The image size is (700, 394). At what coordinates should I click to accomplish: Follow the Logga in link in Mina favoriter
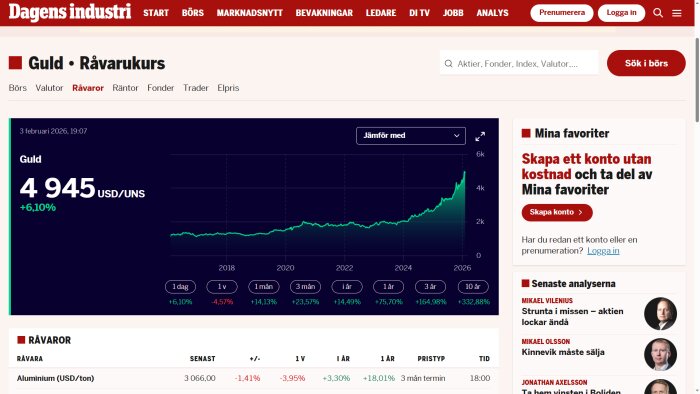tap(603, 251)
